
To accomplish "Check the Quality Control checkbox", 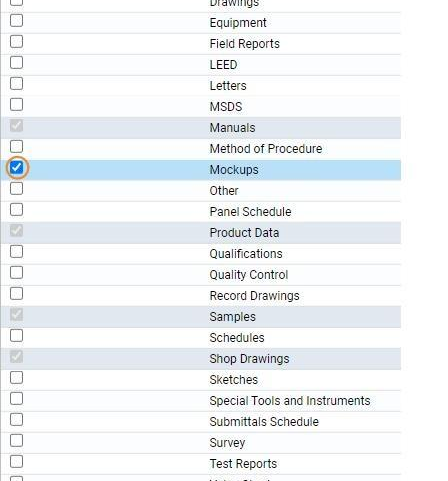I will click(x=16, y=273).
